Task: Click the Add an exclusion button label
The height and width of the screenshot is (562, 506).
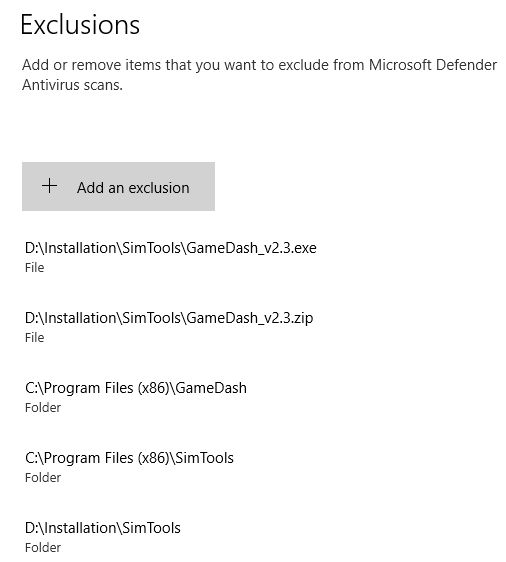Action: (x=133, y=188)
